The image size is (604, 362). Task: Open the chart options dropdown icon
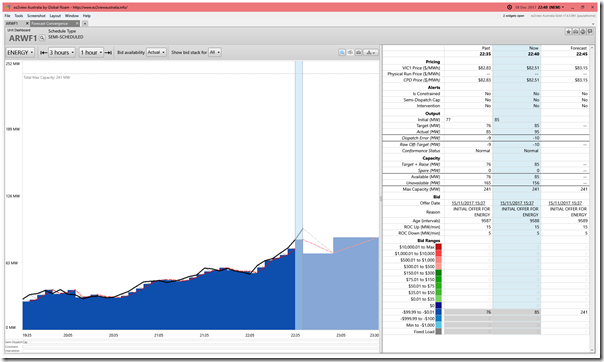click(x=371, y=52)
